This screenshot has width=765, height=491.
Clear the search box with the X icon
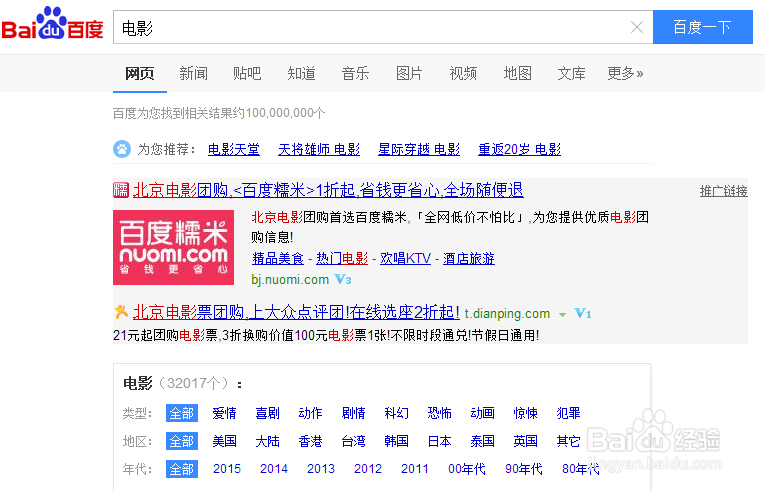pyautogui.click(x=637, y=27)
